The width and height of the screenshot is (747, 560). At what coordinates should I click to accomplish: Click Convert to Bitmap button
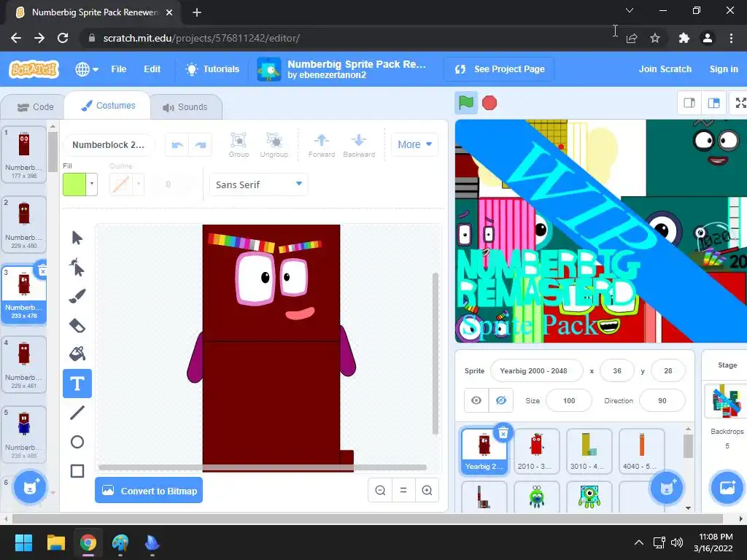[x=149, y=491]
